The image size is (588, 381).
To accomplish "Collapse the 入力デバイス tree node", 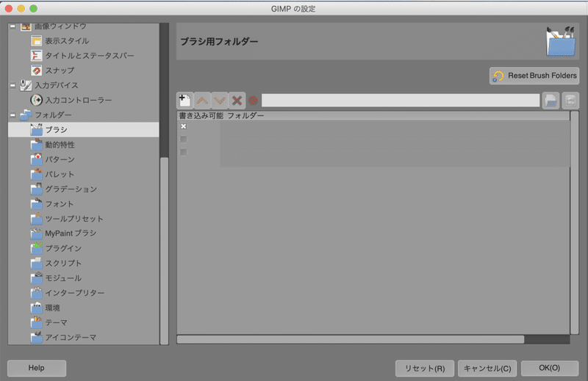I will pos(12,85).
